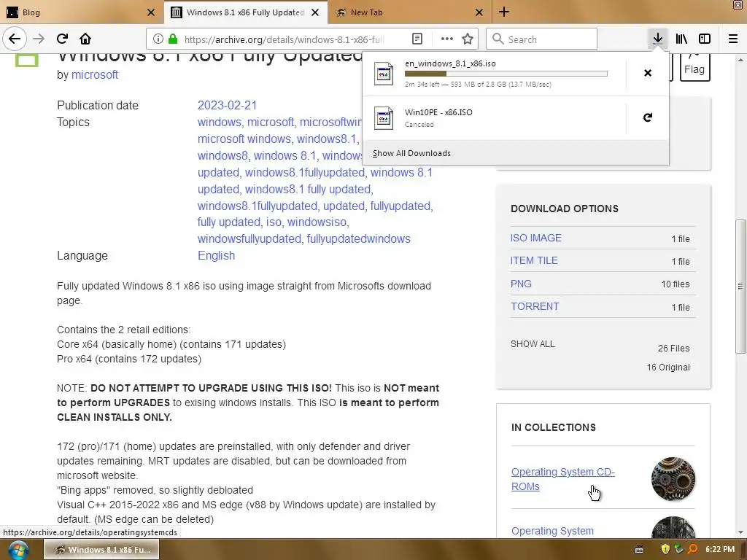Click the Win10PE - x86.ISO file icon
Viewport: 747px width, 560px height.
click(384, 118)
